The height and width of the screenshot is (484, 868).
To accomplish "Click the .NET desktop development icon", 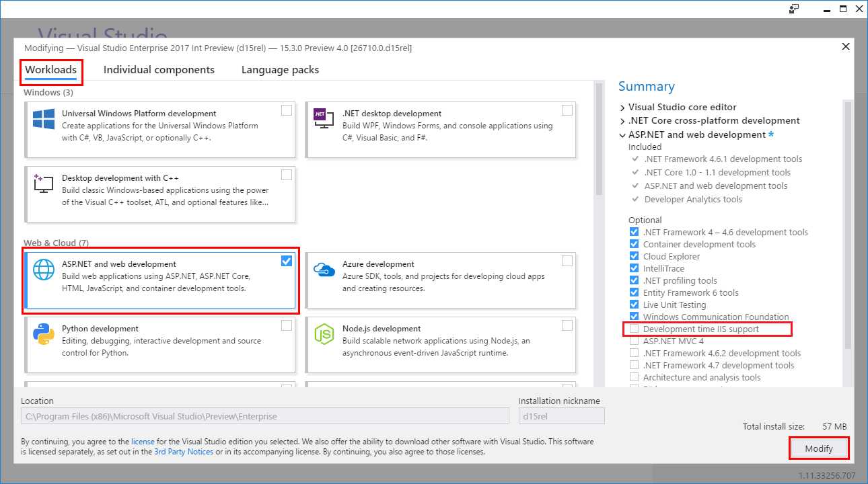I will coord(324,120).
